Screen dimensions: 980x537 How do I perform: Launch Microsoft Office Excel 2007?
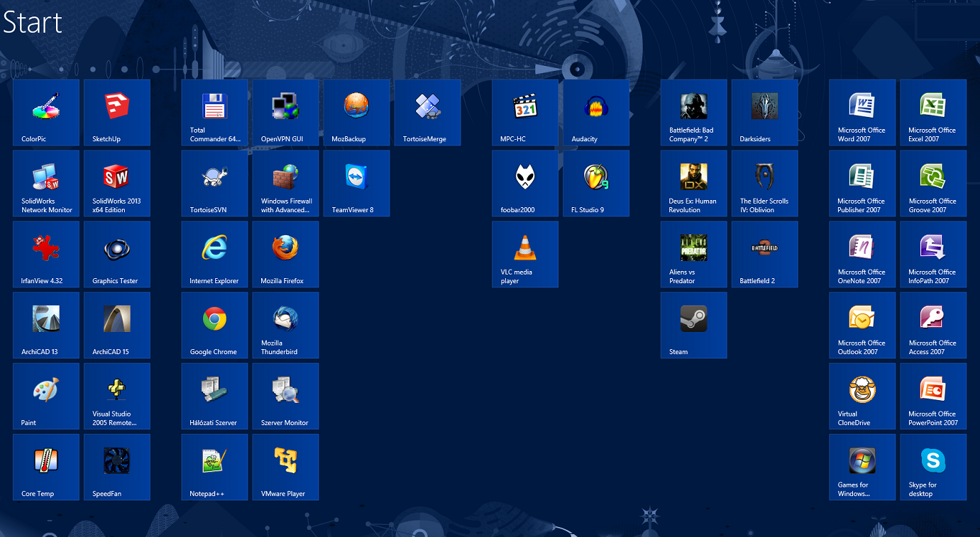[x=933, y=113]
